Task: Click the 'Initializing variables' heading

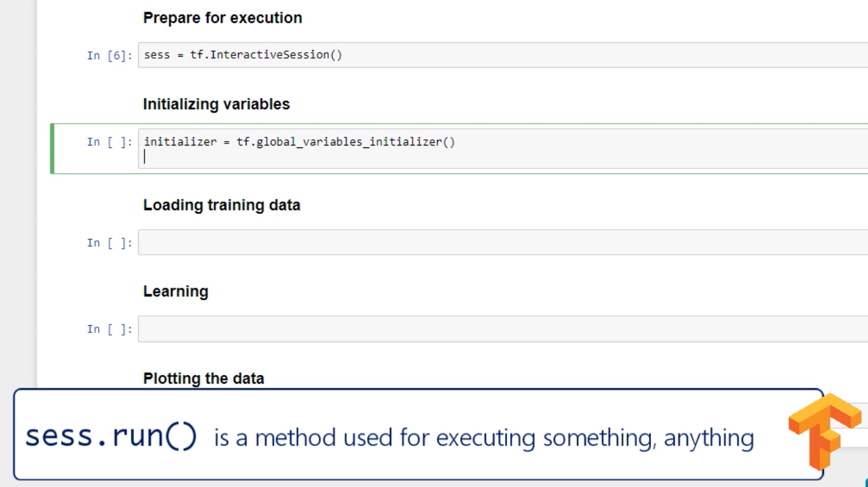Action: pos(216,104)
